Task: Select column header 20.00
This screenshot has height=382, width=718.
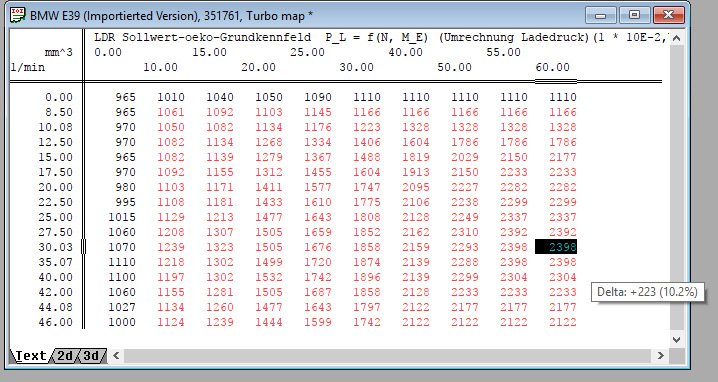Action: click(258, 67)
